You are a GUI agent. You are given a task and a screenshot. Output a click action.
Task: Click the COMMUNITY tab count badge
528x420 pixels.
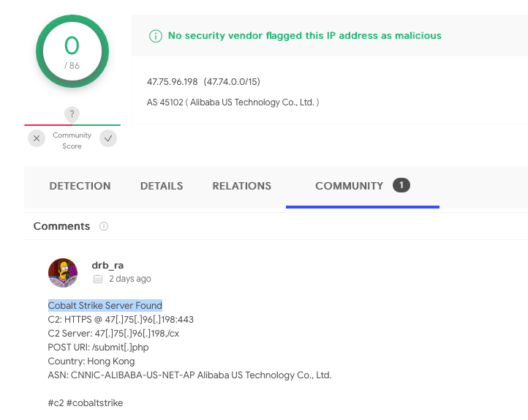point(401,185)
